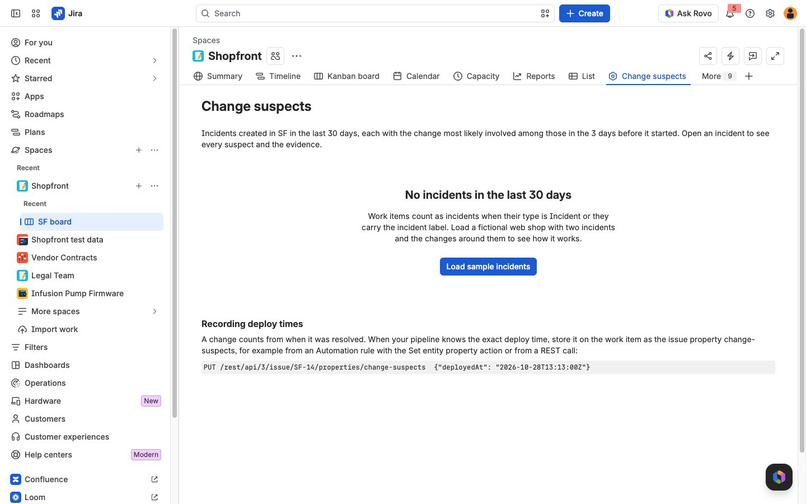Click the Shopfront space title
Viewport: 806px width, 504px height.
(x=235, y=56)
